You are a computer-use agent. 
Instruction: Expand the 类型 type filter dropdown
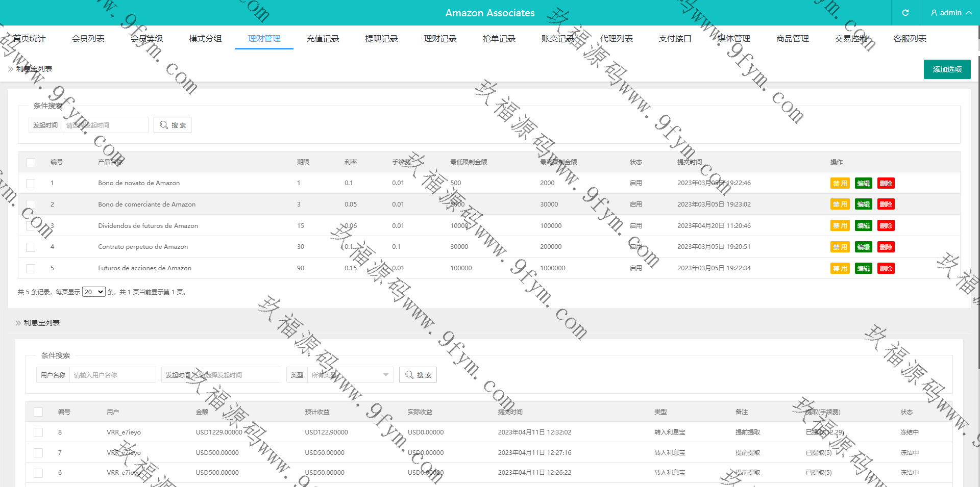tap(350, 375)
